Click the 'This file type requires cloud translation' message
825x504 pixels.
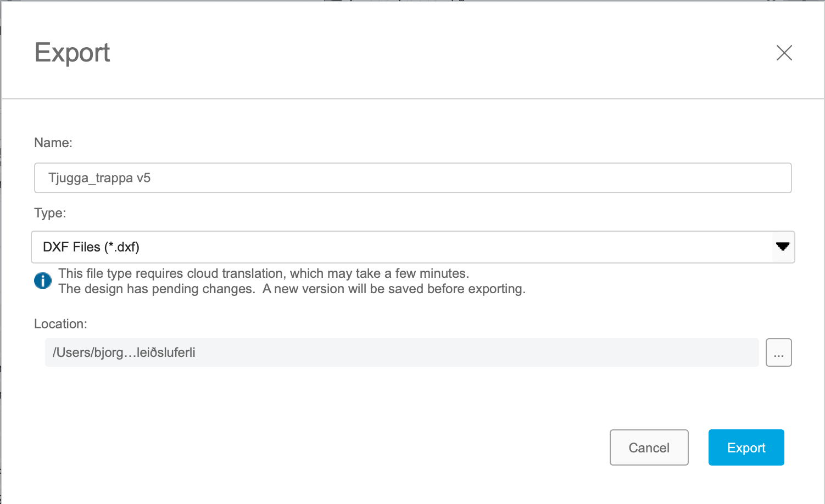pos(264,273)
